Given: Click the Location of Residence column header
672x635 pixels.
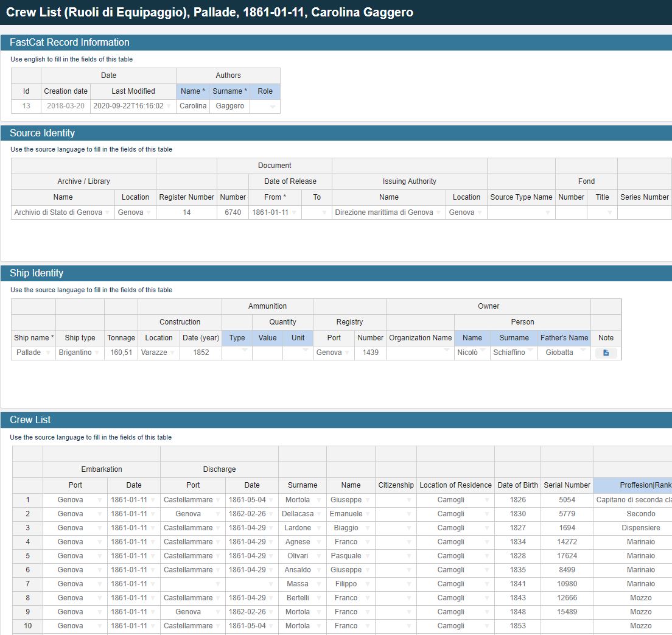Looking at the screenshot, I should (455, 485).
